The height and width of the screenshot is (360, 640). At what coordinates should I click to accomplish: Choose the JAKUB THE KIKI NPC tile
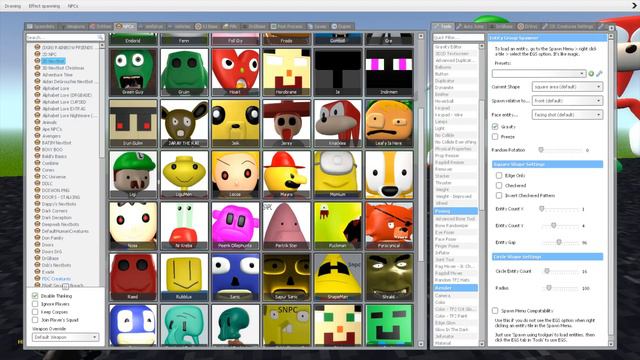point(184,123)
